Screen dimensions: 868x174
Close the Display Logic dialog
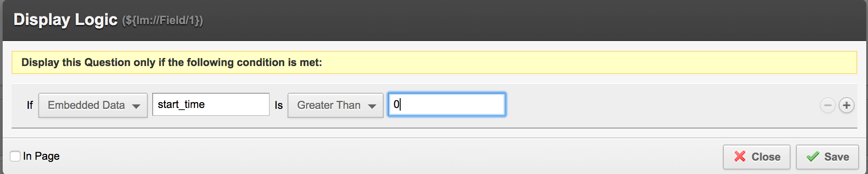[x=757, y=157]
